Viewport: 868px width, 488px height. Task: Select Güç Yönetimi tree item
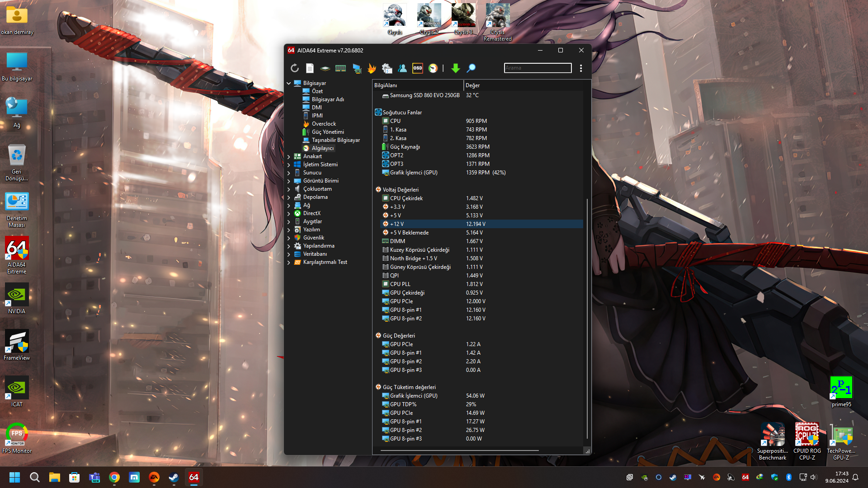(328, 132)
